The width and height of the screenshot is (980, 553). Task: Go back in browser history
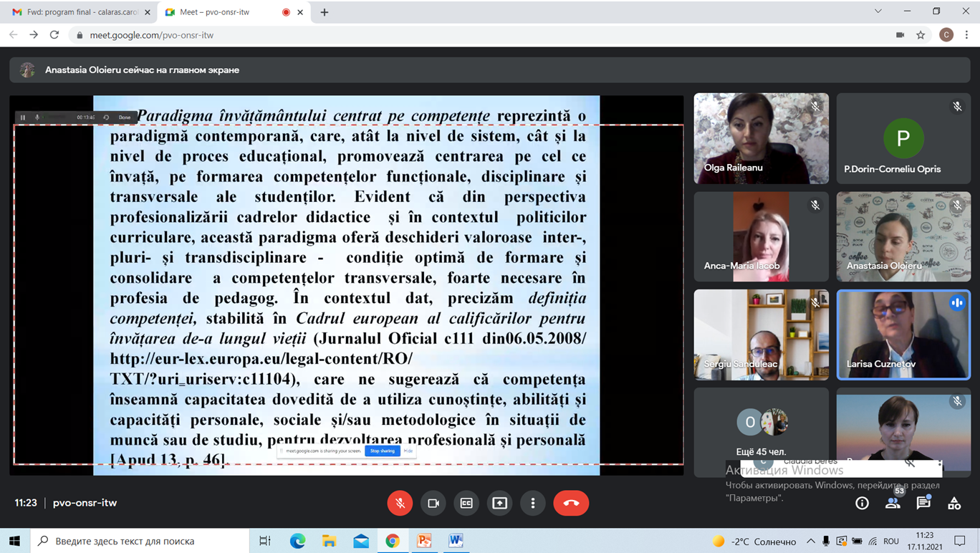click(x=14, y=34)
